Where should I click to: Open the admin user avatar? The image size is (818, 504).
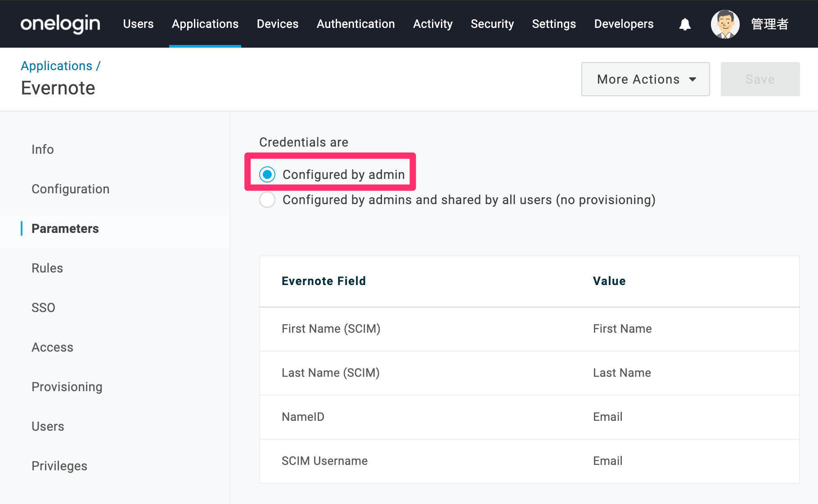(x=725, y=24)
